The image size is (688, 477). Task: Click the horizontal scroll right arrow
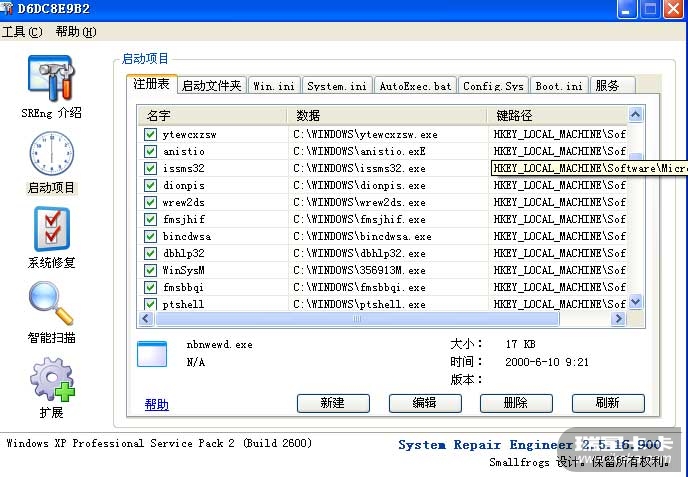[x=618, y=319]
